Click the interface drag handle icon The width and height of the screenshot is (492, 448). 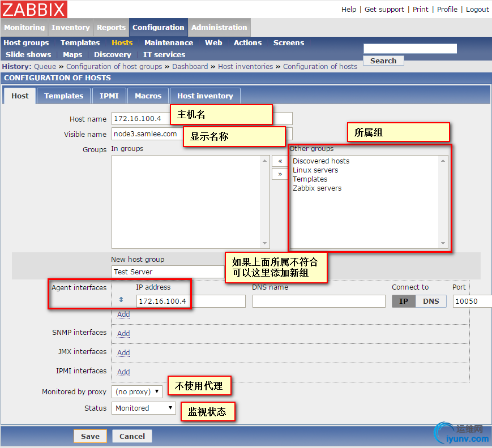[x=121, y=300]
